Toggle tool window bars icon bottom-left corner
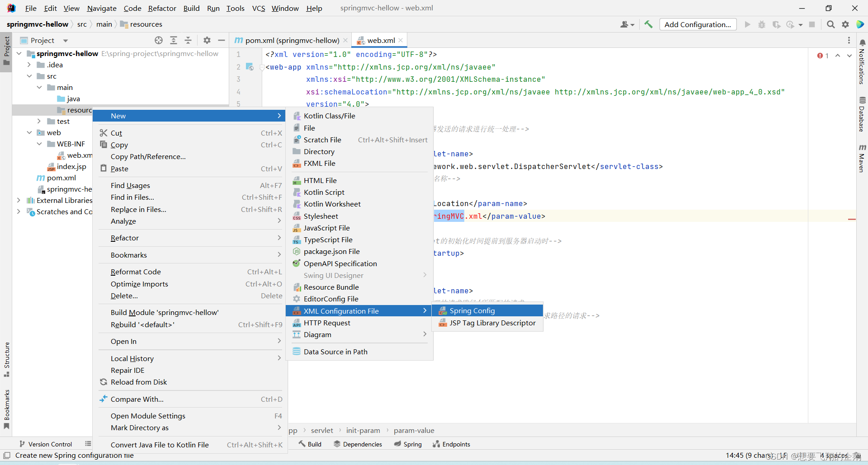This screenshot has height=465, width=868. click(x=7, y=455)
